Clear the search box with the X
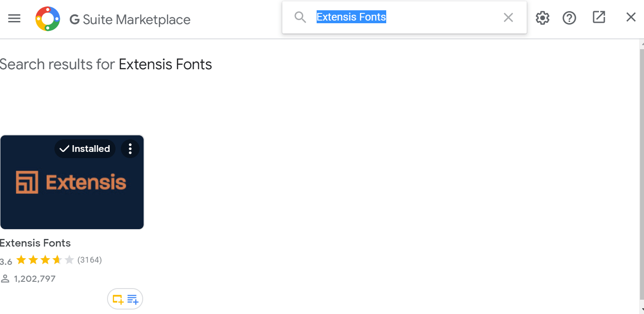The image size is (644, 314). pyautogui.click(x=508, y=17)
